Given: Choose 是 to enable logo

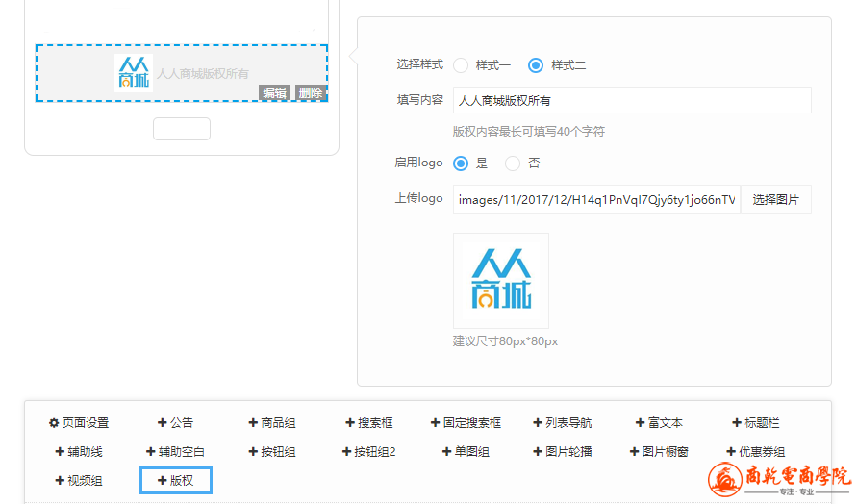Looking at the screenshot, I should (461, 164).
